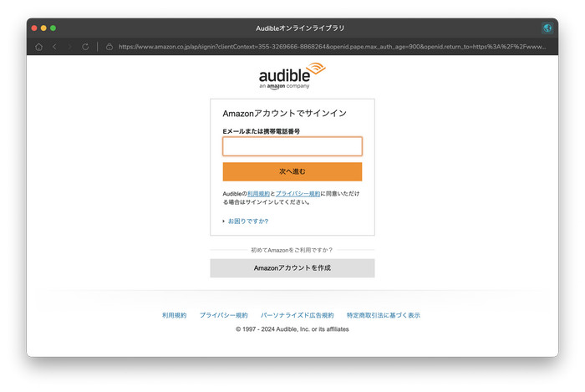Maximize the window with the green button
This screenshot has height=392, width=585.
point(53,28)
